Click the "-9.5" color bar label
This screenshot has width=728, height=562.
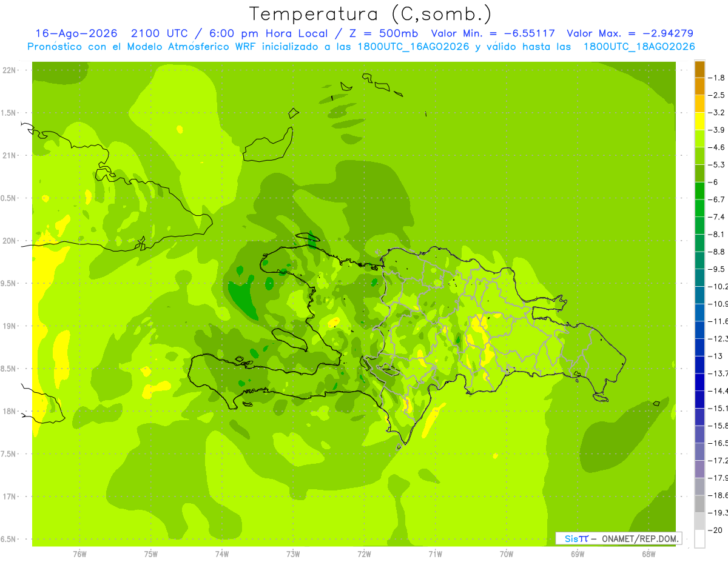pos(716,269)
